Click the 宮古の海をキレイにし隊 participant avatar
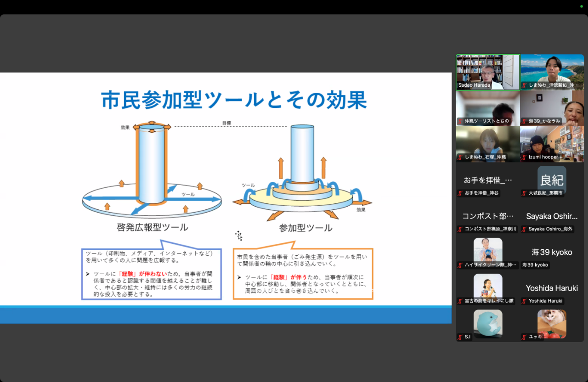 click(487, 286)
